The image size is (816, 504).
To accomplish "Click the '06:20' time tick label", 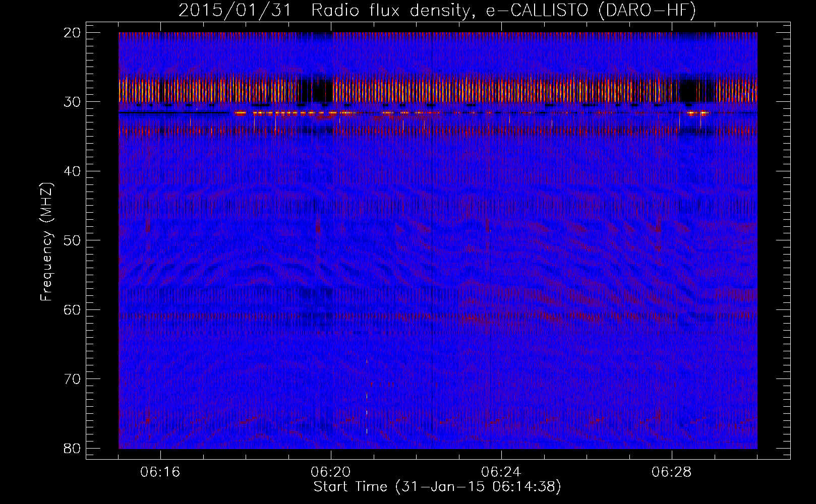I will [x=331, y=472].
